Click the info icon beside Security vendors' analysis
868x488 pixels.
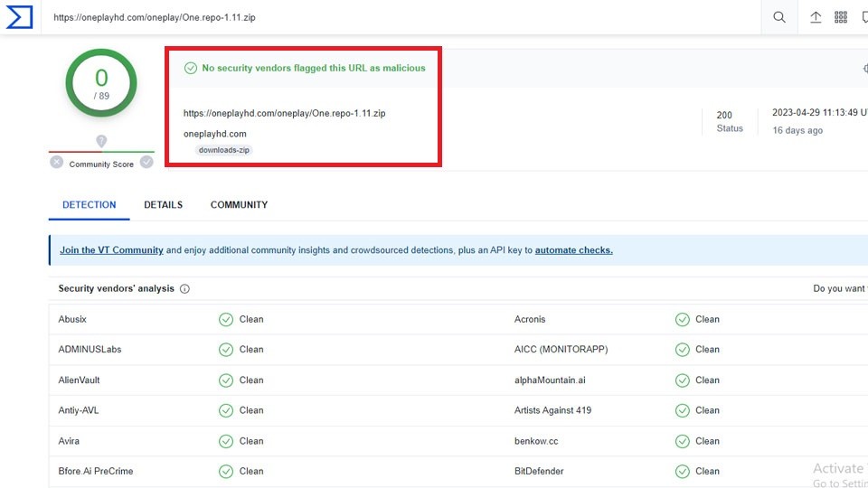184,289
